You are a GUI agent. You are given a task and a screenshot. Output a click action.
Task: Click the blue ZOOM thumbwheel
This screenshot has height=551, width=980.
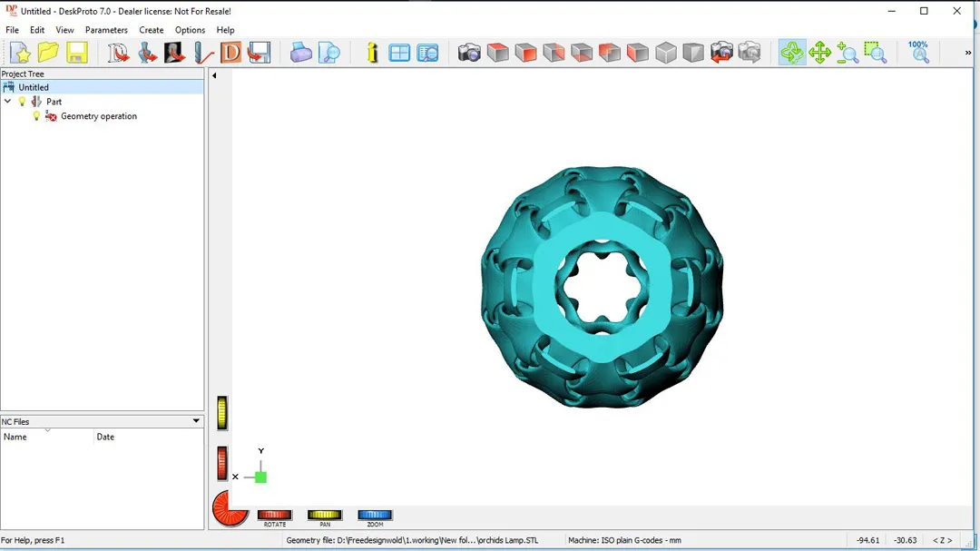click(x=375, y=516)
